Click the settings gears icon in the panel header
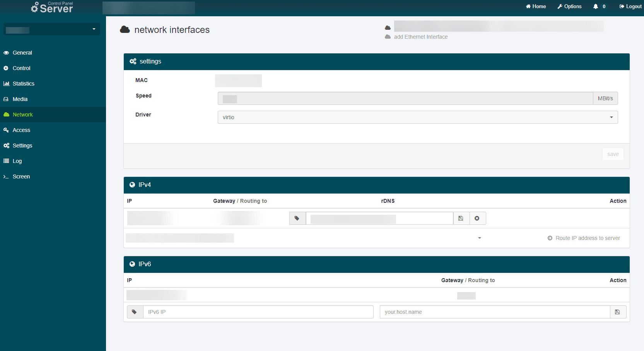The image size is (644, 351). [x=133, y=61]
